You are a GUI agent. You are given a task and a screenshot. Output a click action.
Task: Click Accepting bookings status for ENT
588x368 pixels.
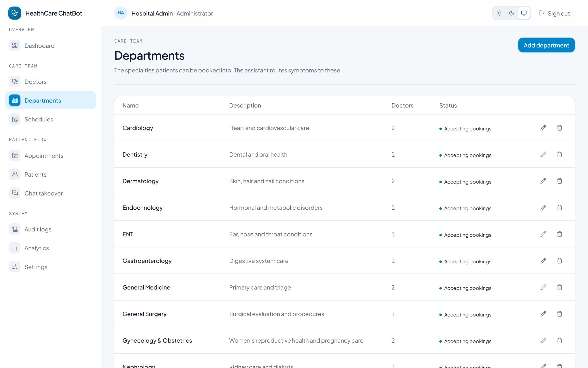pos(465,235)
